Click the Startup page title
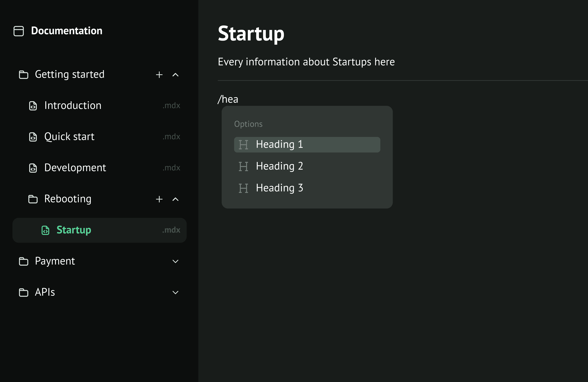This screenshot has width=588, height=382. 251,34
